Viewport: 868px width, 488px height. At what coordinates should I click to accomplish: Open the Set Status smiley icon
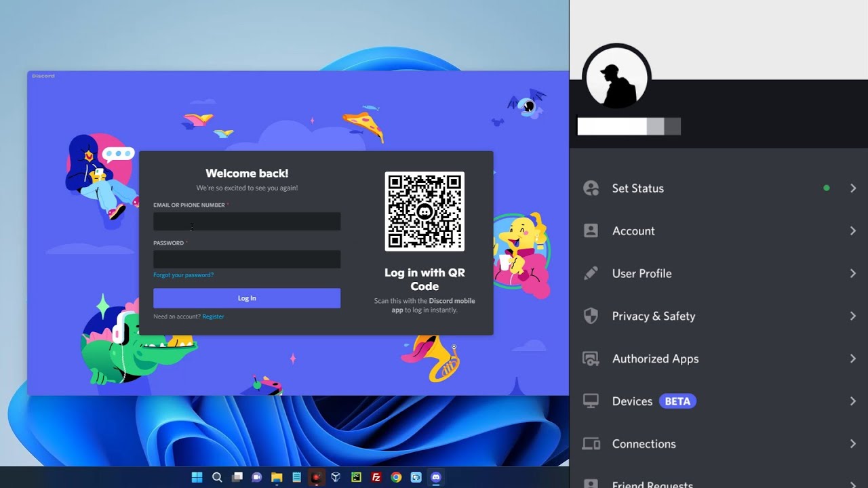tap(591, 188)
